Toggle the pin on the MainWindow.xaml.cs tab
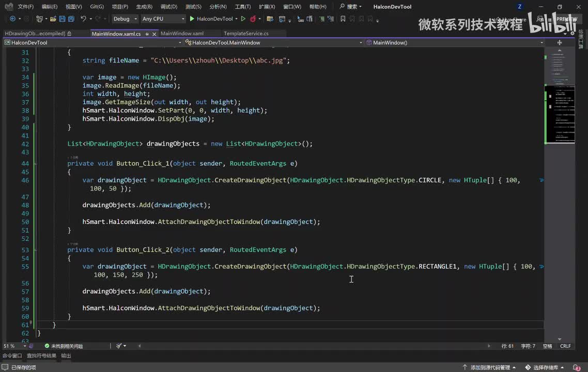 pos(147,34)
